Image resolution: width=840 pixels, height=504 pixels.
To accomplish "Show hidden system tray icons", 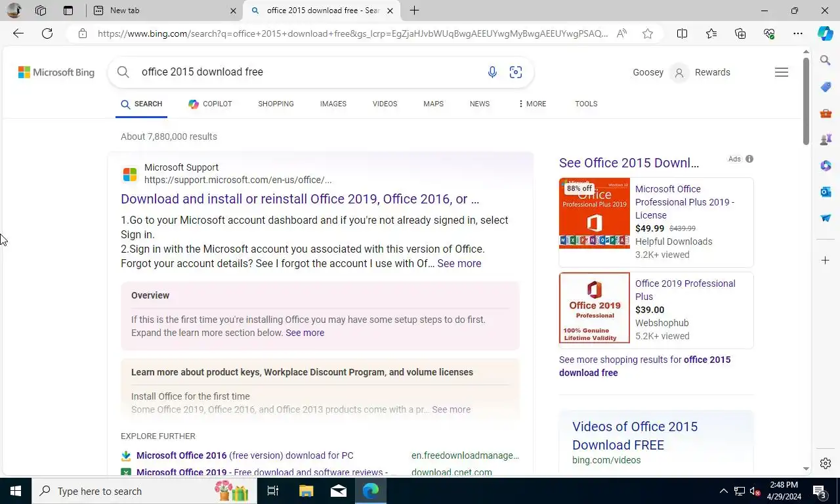I will 723,491.
